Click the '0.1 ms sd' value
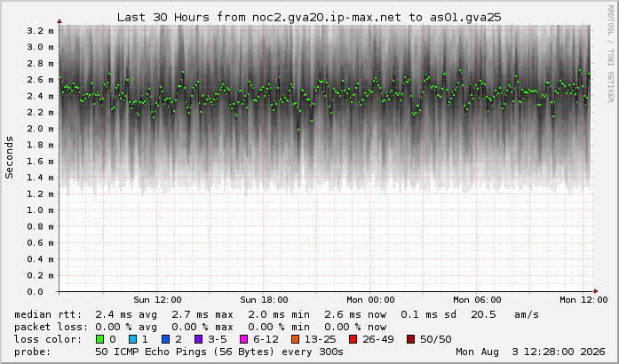The width and height of the screenshot is (619, 364). tap(428, 314)
